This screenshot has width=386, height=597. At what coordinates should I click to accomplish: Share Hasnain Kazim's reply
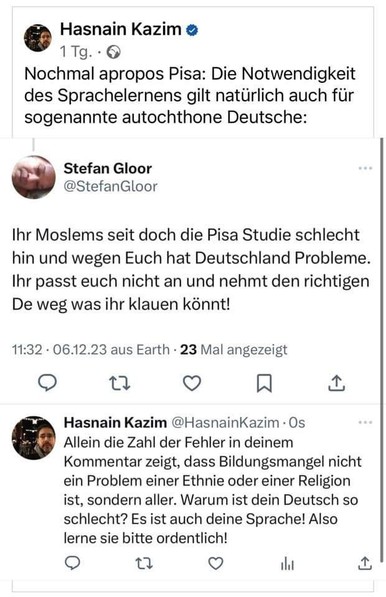364,563
